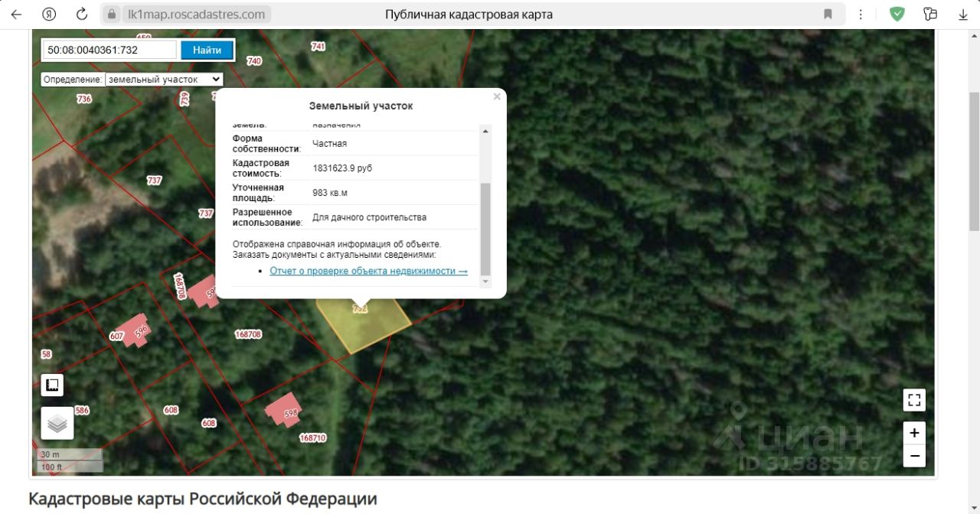This screenshot has width=980, height=514.
Task: Click parcel label 586 on the map
Action: coord(82,411)
